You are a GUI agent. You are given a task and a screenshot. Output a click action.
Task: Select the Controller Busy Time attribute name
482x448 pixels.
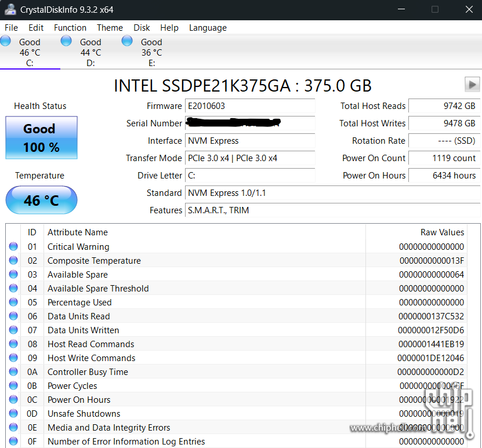(x=88, y=372)
